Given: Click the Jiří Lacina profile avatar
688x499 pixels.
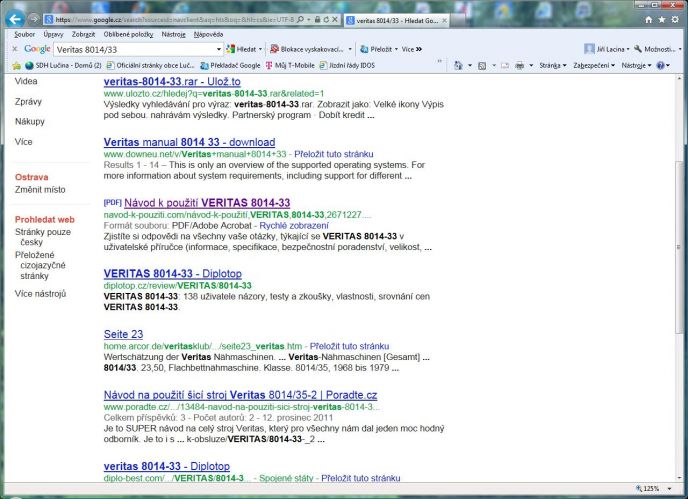Looking at the screenshot, I should pos(589,49).
